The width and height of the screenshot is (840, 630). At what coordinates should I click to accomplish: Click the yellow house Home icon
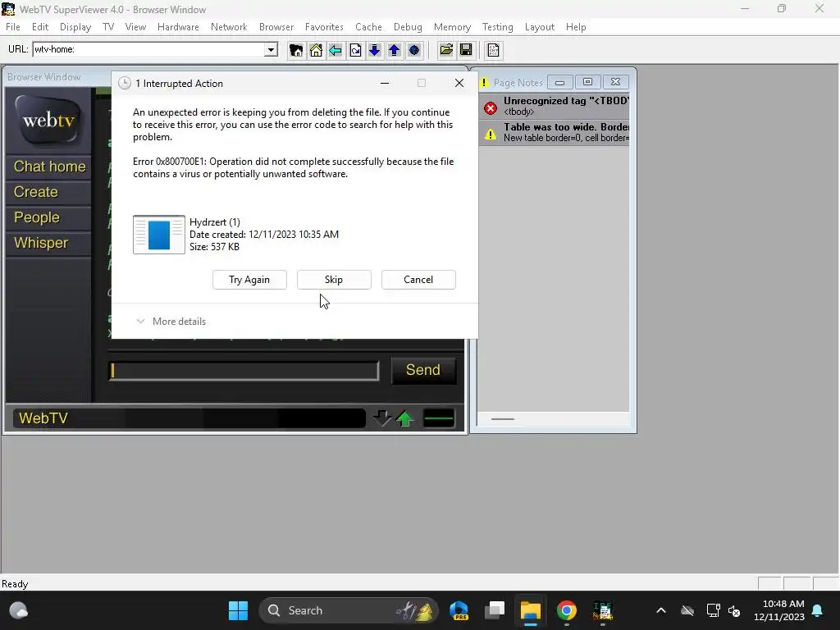tap(316, 50)
